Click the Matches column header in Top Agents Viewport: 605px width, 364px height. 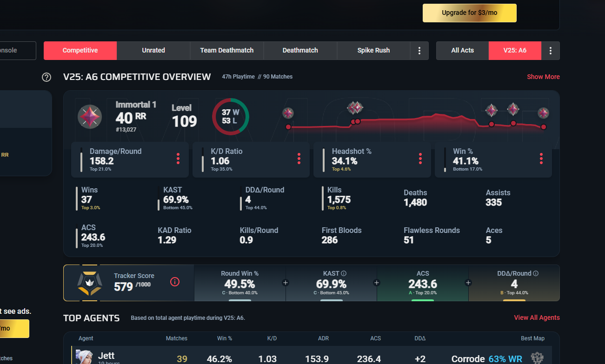click(x=177, y=338)
